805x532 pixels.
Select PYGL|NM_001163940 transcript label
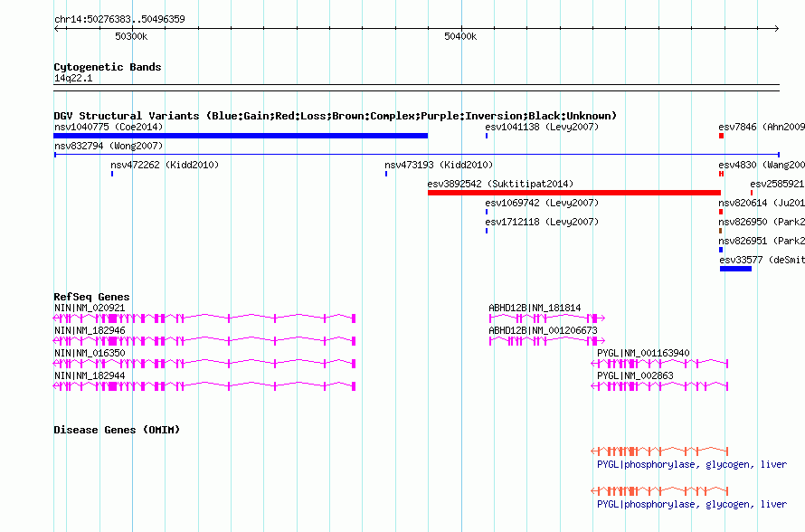pyautogui.click(x=643, y=353)
